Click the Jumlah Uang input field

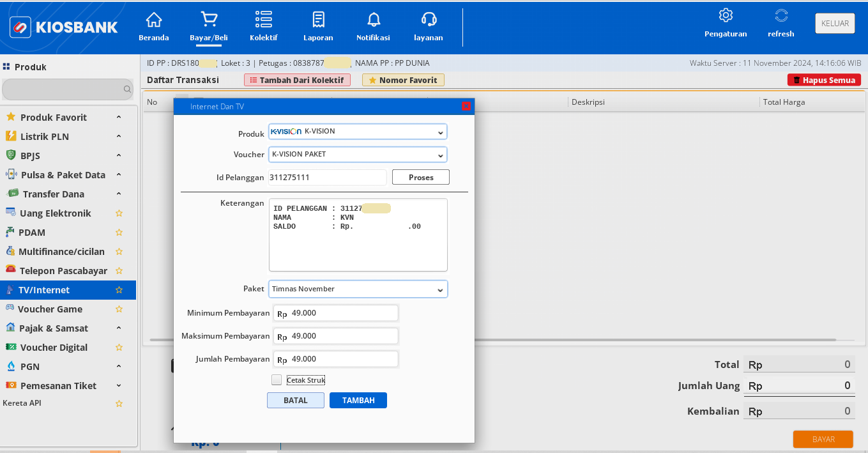click(799, 386)
